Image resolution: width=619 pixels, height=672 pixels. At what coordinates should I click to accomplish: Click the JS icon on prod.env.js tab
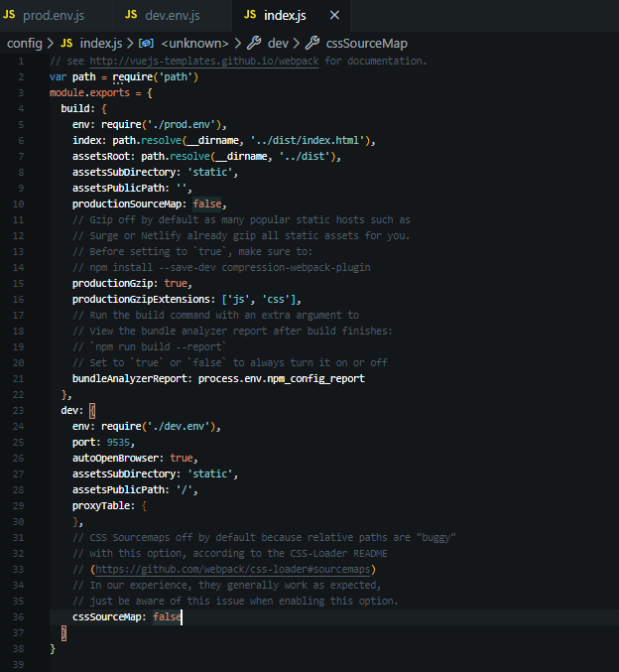click(10, 15)
